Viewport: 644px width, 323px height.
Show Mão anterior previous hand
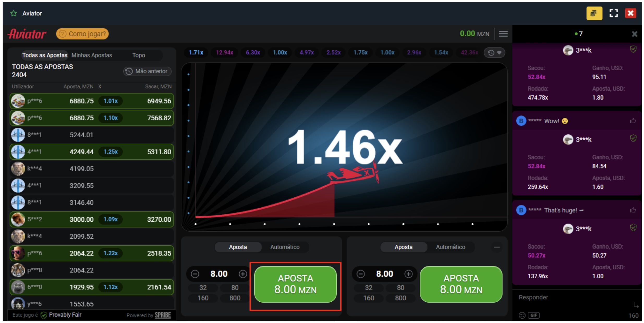(147, 71)
